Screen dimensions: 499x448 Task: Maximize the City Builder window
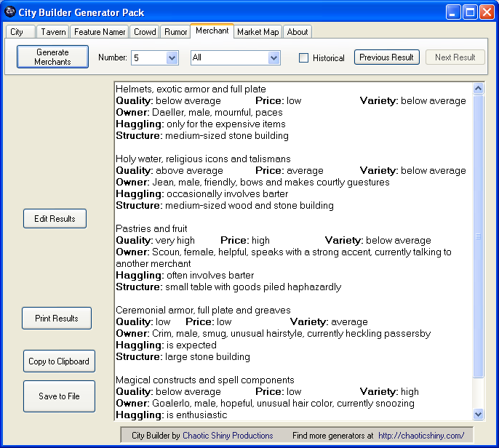[470, 12]
